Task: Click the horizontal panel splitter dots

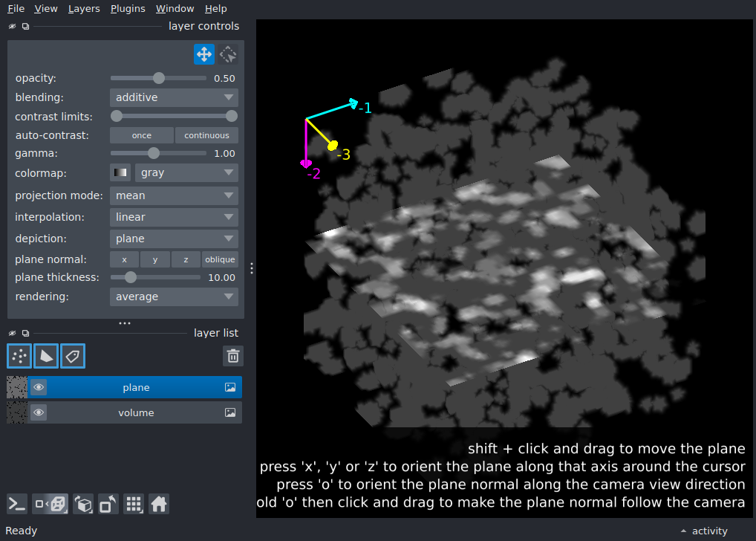Action: pyautogui.click(x=125, y=323)
